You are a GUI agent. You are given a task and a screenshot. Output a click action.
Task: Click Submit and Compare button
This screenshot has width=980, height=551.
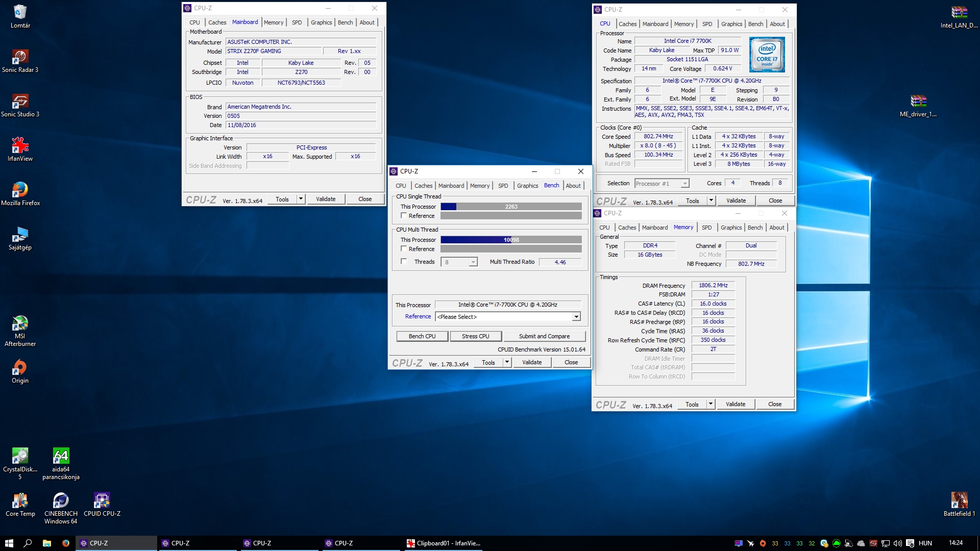tap(544, 336)
